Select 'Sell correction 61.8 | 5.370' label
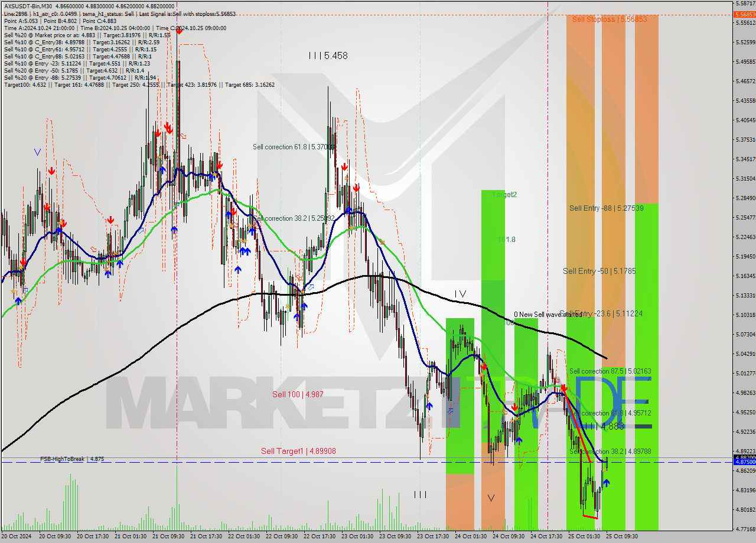The height and width of the screenshot is (543, 756). point(294,147)
